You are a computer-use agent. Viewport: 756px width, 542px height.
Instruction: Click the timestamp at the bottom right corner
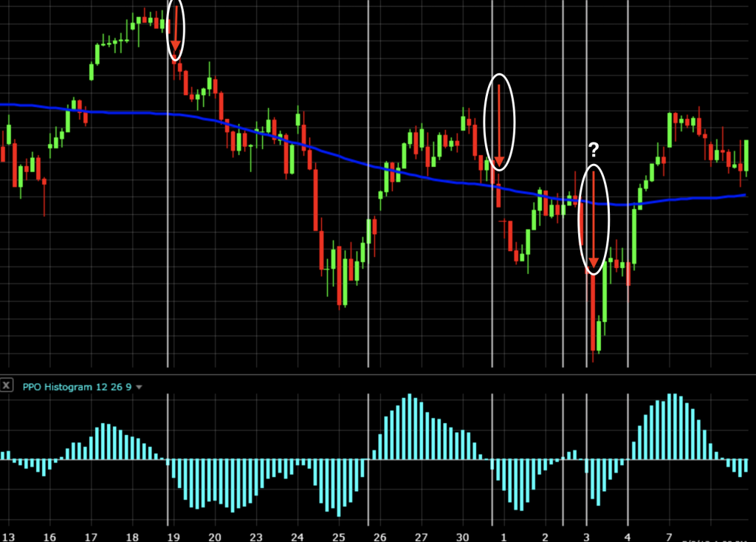[x=712, y=539]
